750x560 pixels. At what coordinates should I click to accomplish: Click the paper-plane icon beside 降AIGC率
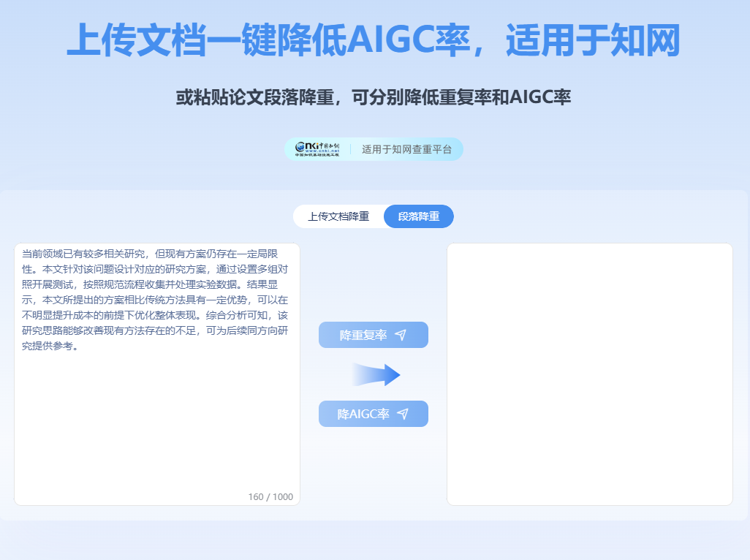[403, 414]
